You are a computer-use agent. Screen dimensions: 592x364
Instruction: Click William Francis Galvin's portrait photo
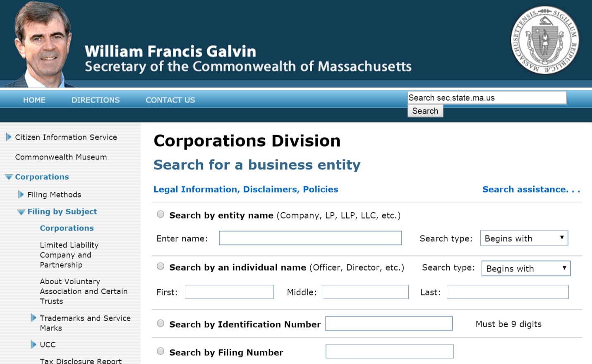[42, 43]
